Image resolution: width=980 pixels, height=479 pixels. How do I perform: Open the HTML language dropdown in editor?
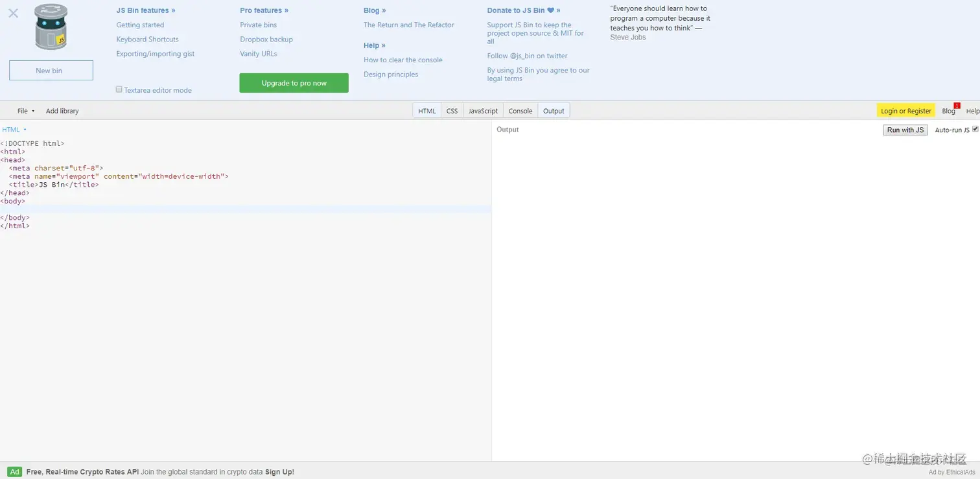14,130
